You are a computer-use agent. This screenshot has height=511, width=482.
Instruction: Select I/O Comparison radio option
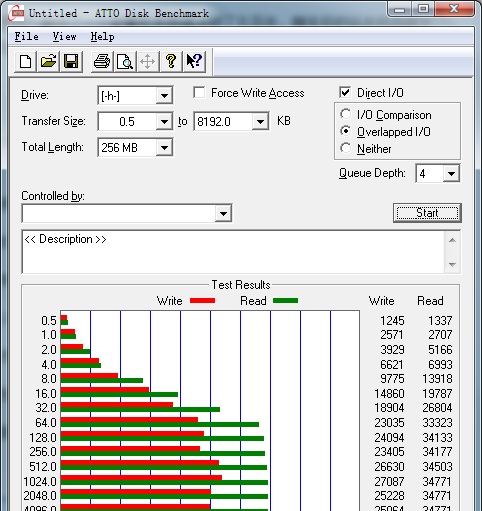346,114
